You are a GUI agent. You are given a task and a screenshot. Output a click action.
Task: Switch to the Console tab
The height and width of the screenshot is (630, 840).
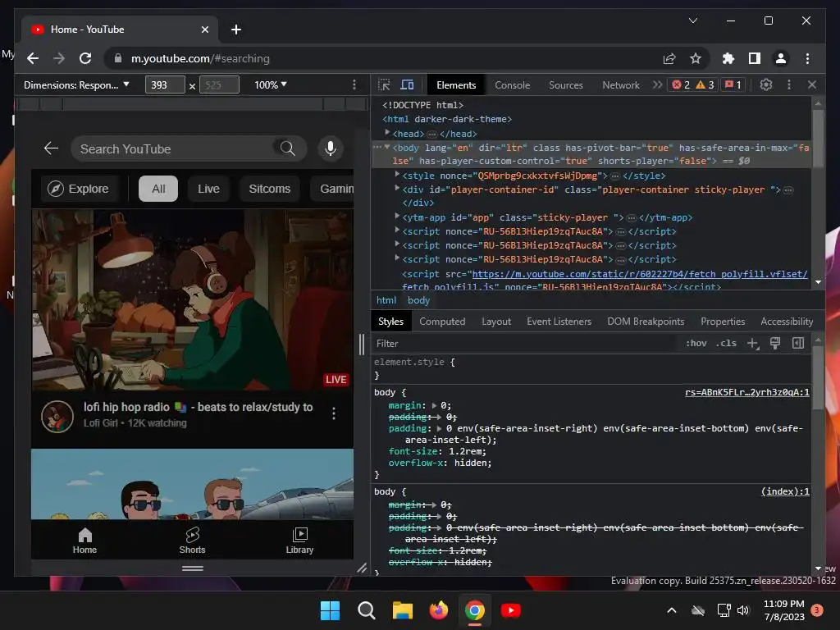point(512,84)
